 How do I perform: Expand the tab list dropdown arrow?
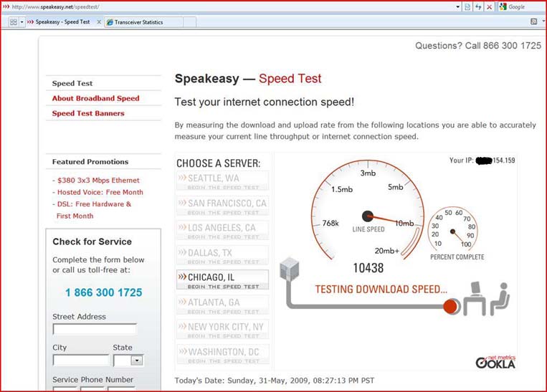click(22, 22)
